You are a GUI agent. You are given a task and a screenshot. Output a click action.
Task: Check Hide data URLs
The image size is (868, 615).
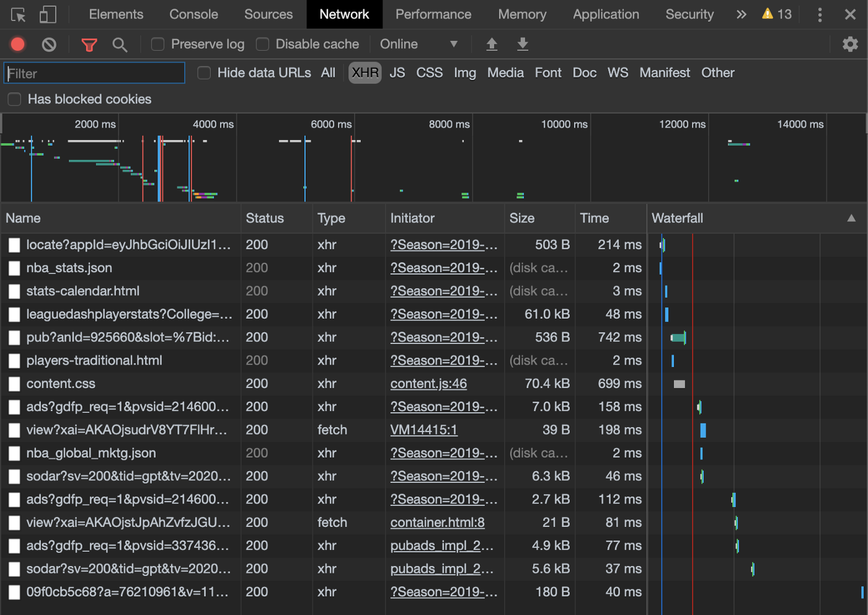point(204,73)
